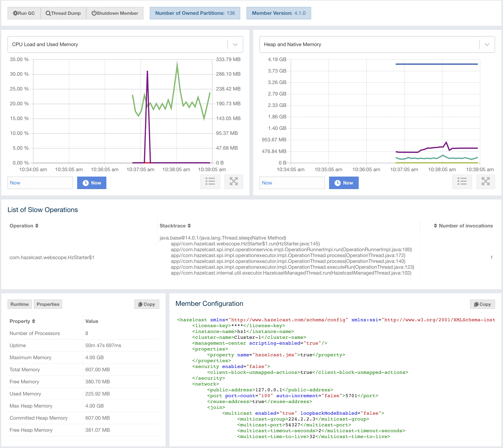Sort slow operations by Stacktrace column
Screen dimensions: 503x448
coord(175,226)
